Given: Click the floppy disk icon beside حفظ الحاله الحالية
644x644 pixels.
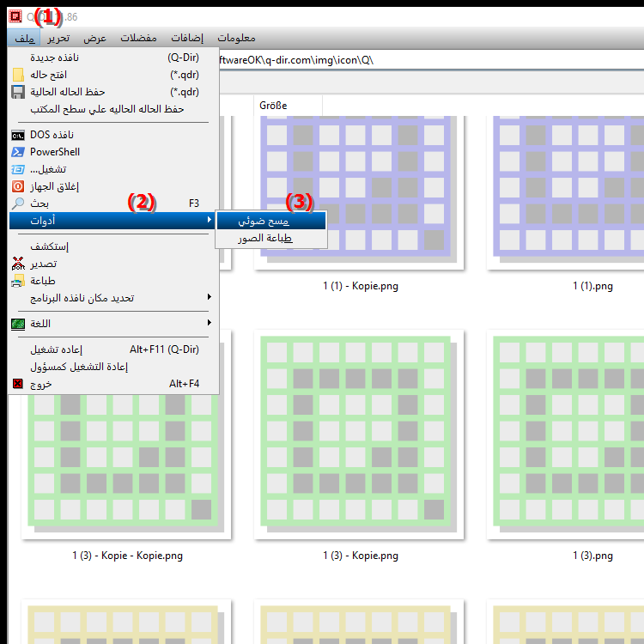Looking at the screenshot, I should (x=18, y=92).
